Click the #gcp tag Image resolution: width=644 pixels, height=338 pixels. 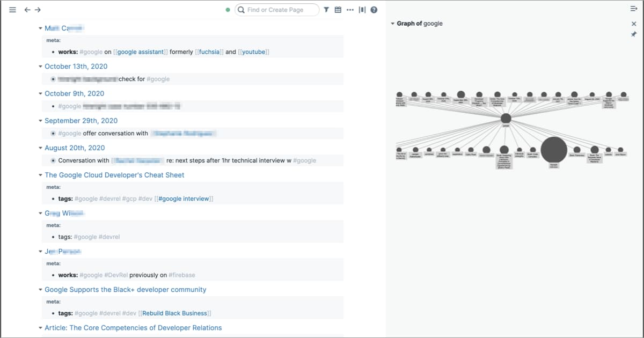(129, 199)
